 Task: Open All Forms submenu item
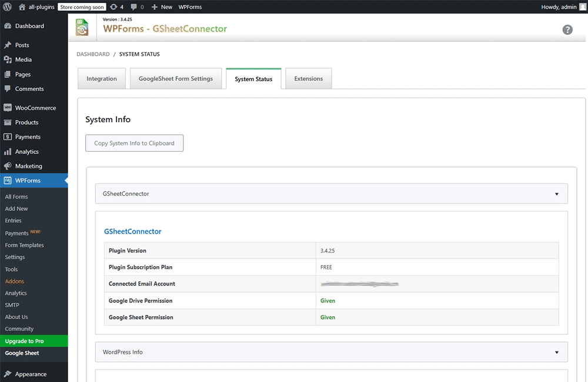pos(16,197)
